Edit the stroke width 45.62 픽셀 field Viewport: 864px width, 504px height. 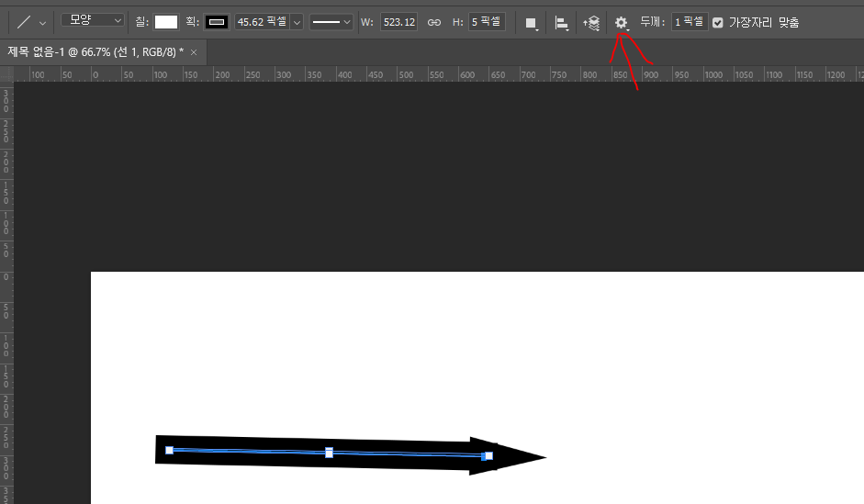tap(262, 22)
